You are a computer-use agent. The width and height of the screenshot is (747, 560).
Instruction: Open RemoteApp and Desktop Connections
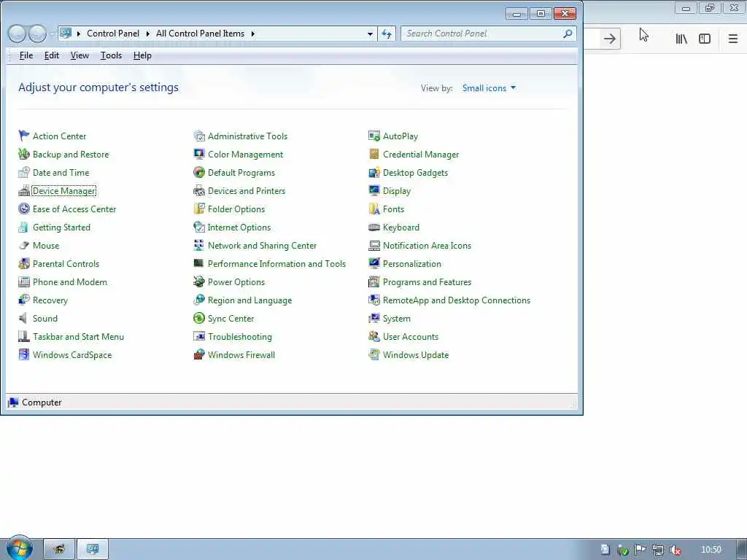tap(457, 300)
